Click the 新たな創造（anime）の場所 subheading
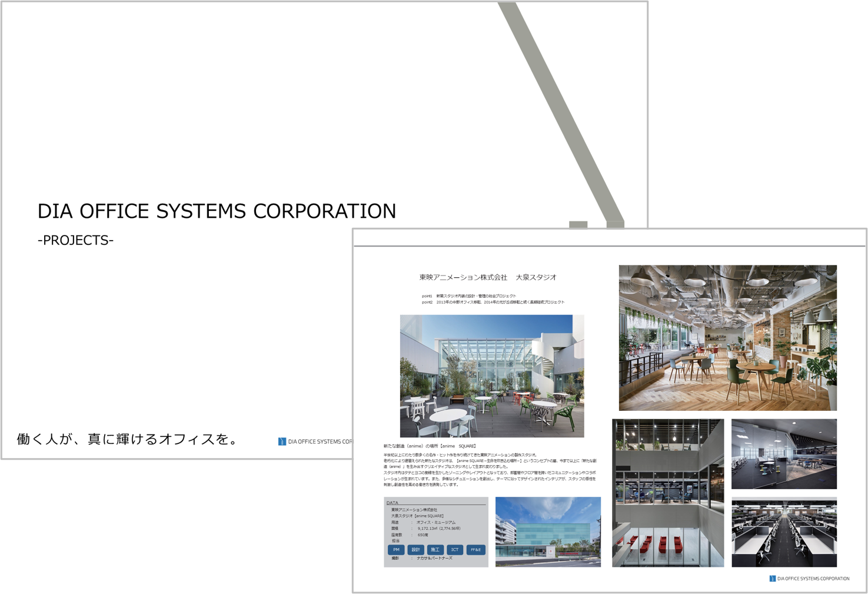 (x=430, y=446)
